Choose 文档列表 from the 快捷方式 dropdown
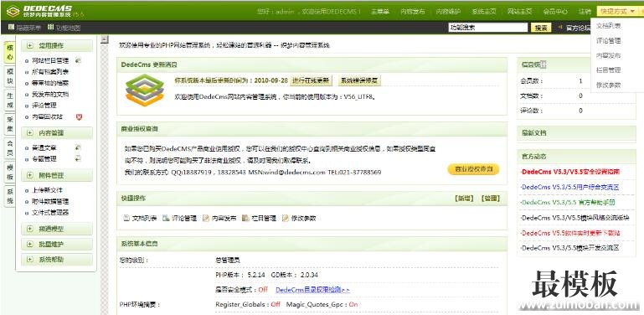This screenshot has width=644, height=315. pos(608,26)
